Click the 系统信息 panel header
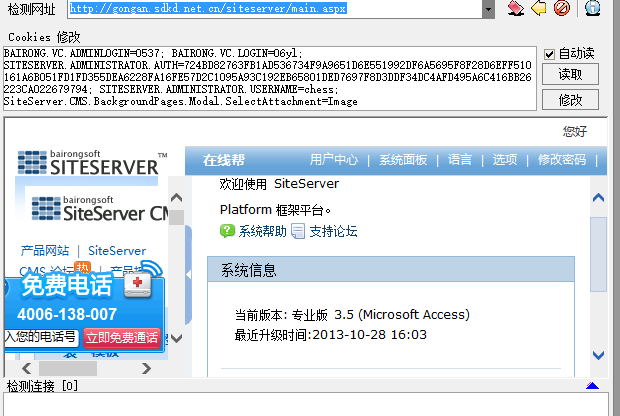The image size is (620, 416). 391,270
